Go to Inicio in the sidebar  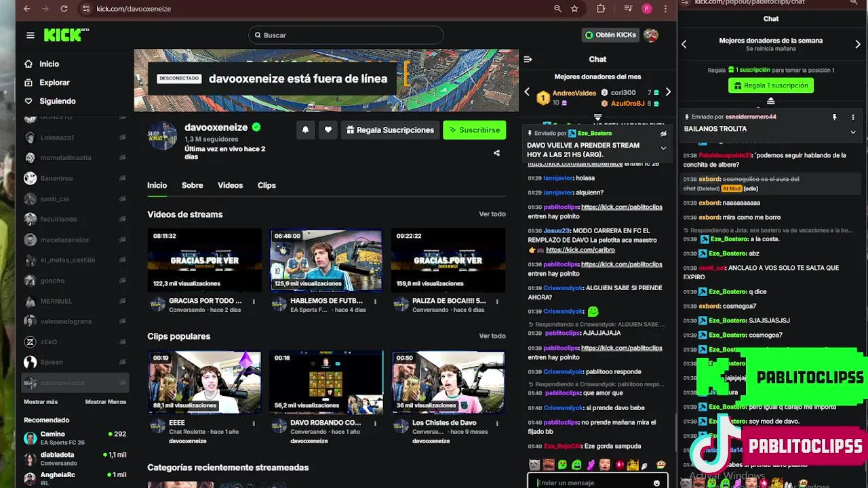[49, 64]
